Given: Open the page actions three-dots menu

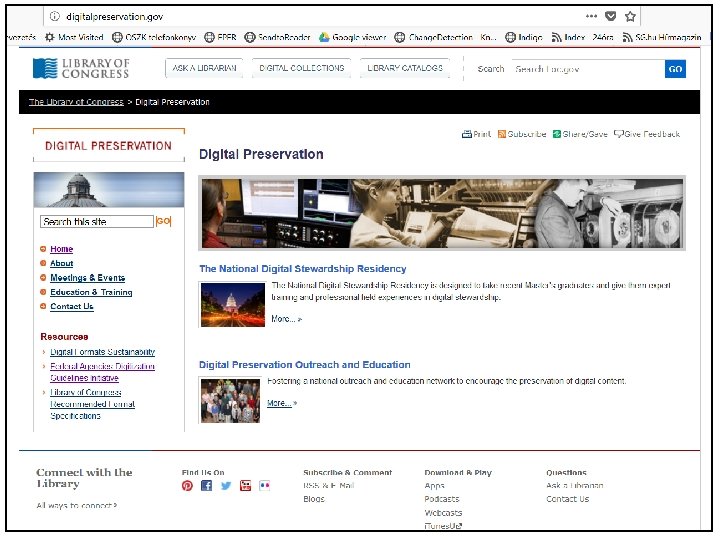Looking at the screenshot, I should pyautogui.click(x=591, y=16).
